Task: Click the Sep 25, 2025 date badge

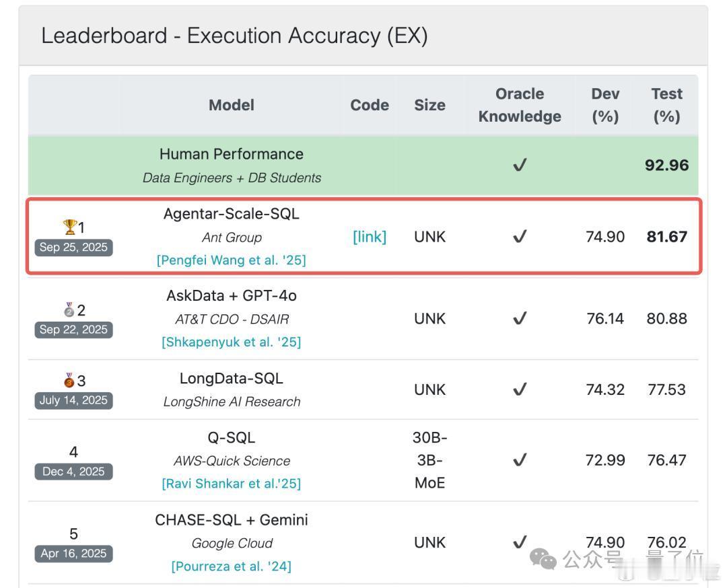Action: coord(73,248)
